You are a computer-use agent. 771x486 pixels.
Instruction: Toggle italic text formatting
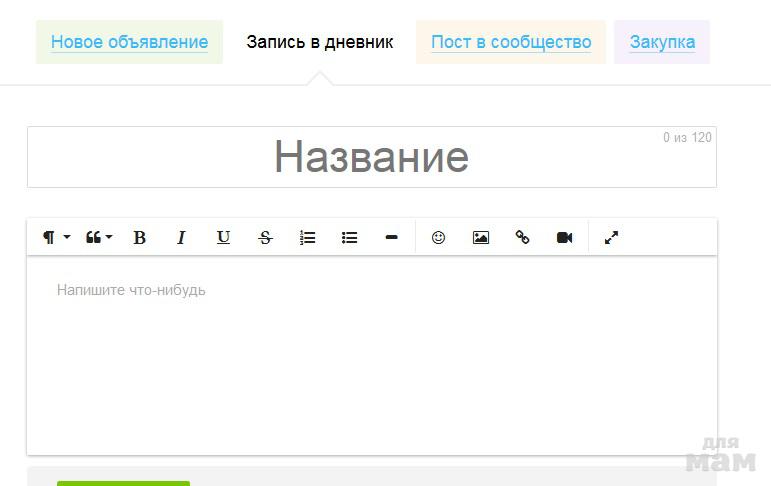[181, 238]
